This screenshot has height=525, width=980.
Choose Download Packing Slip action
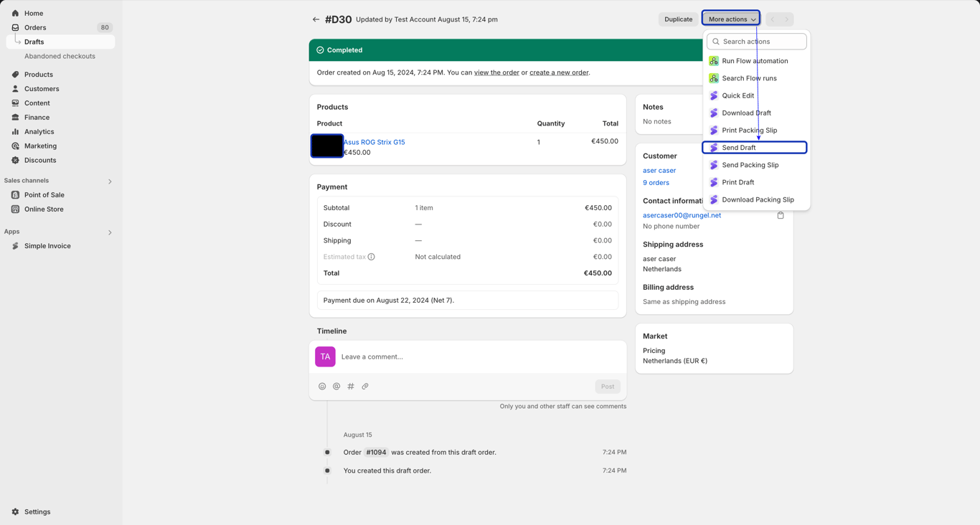pyautogui.click(x=757, y=200)
